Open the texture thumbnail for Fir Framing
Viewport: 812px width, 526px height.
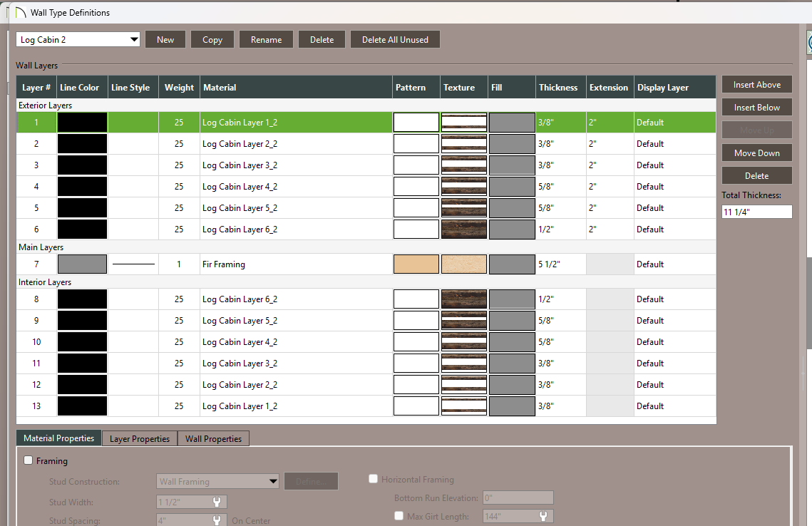coord(463,264)
